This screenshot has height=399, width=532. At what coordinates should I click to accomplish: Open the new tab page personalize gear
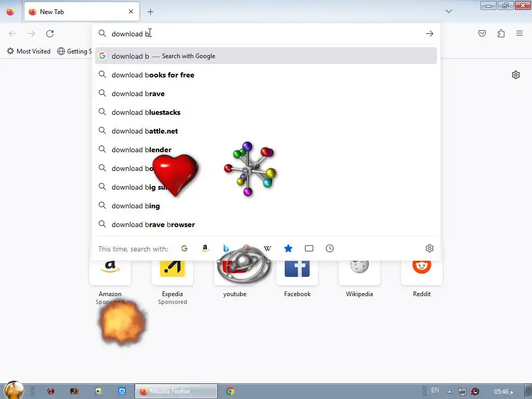pyautogui.click(x=516, y=75)
